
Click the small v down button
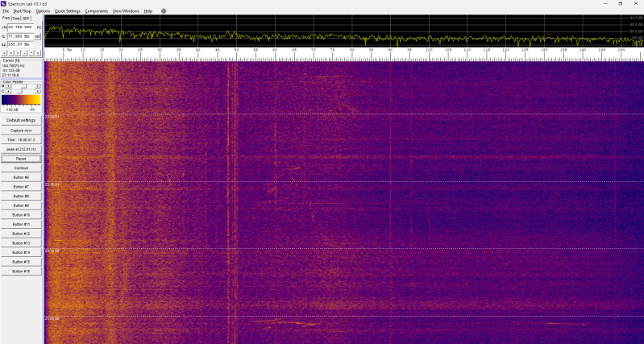(x=38, y=53)
